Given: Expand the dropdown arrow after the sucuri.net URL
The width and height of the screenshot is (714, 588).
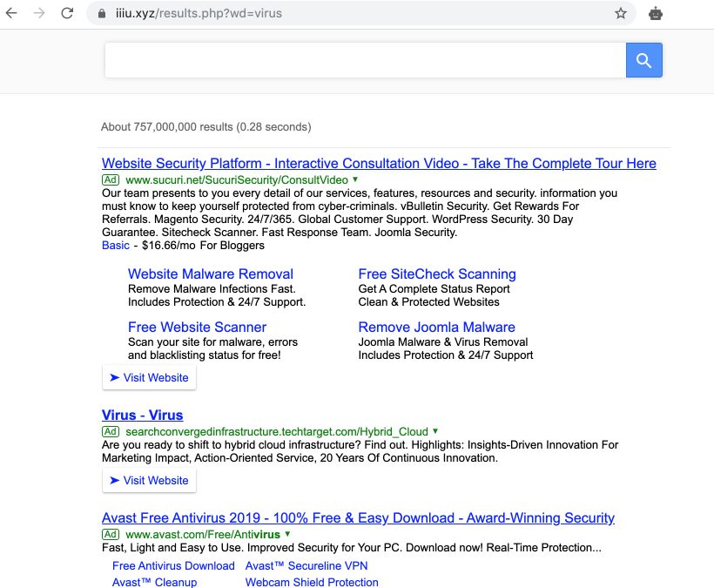Looking at the screenshot, I should point(355,179).
